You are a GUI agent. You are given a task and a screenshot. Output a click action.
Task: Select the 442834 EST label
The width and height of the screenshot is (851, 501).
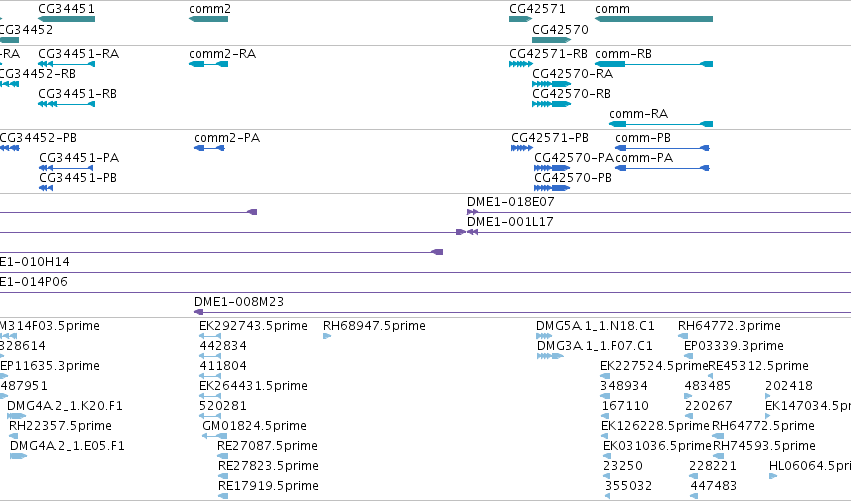pos(223,346)
